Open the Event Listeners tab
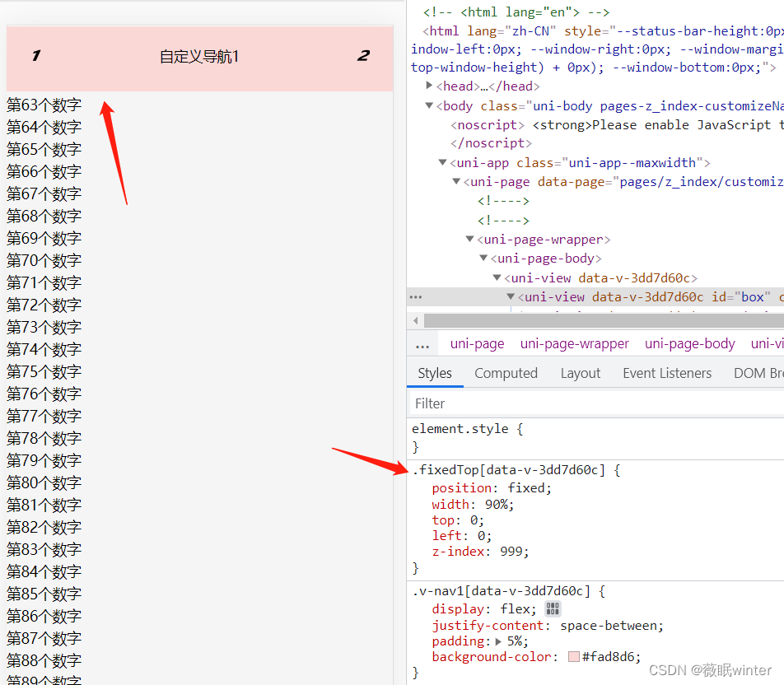 pyautogui.click(x=666, y=373)
